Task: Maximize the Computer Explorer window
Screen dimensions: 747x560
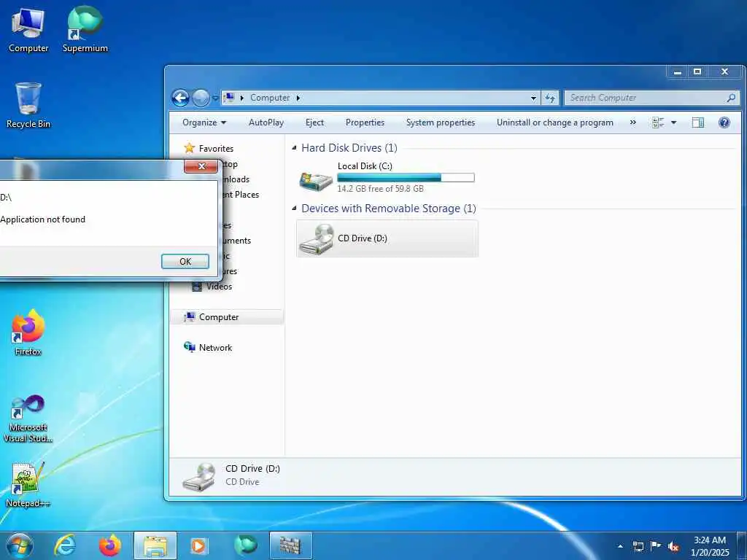Action: click(697, 72)
